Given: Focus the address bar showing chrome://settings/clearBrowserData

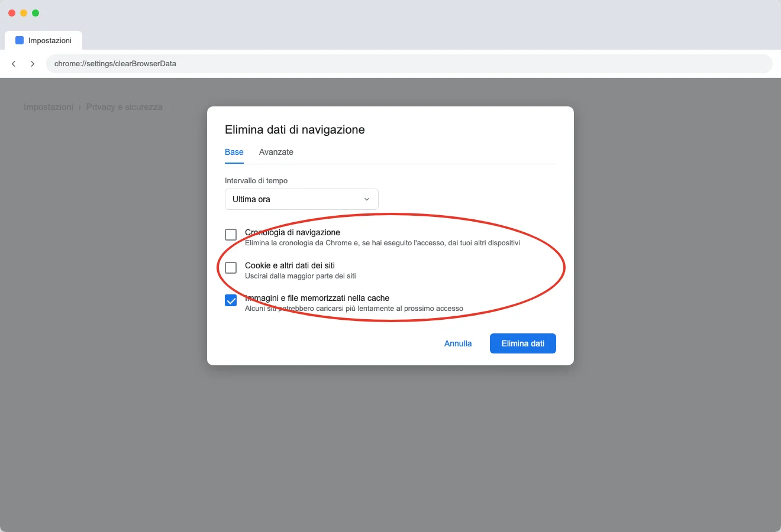Looking at the screenshot, I should pyautogui.click(x=409, y=64).
